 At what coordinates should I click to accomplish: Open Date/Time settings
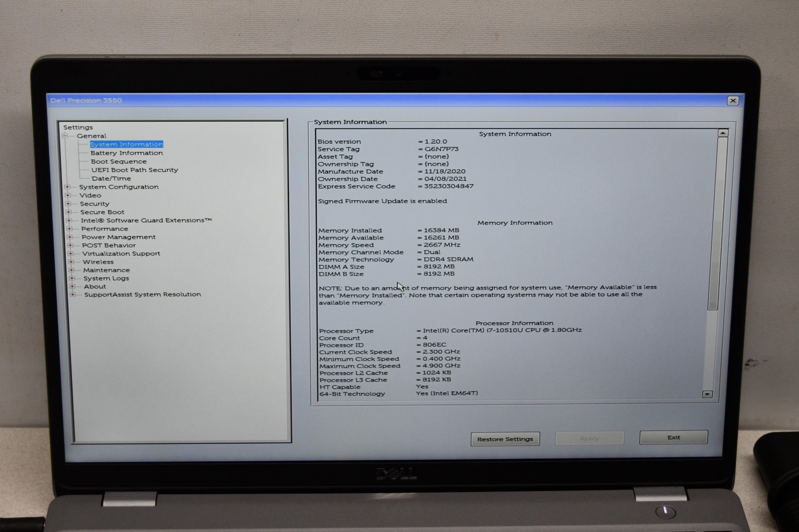tap(111, 178)
